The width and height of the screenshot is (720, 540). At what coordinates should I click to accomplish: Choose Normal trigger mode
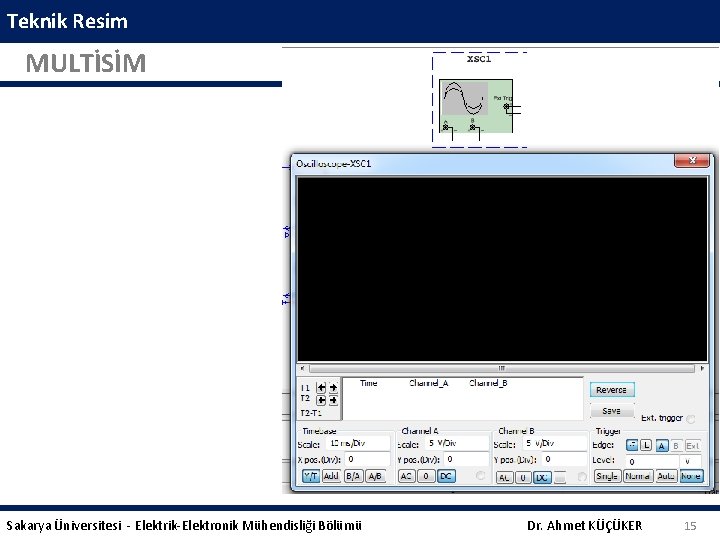coord(637,476)
